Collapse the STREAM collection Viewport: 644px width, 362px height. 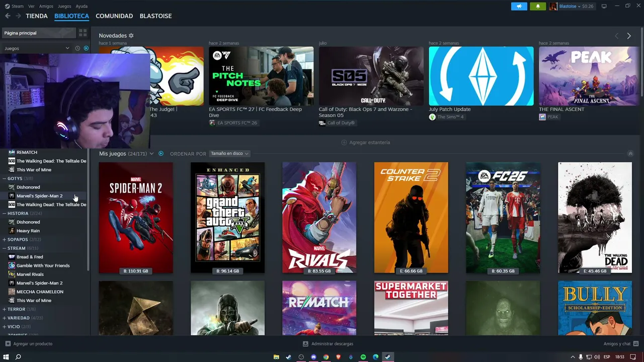click(x=4, y=248)
